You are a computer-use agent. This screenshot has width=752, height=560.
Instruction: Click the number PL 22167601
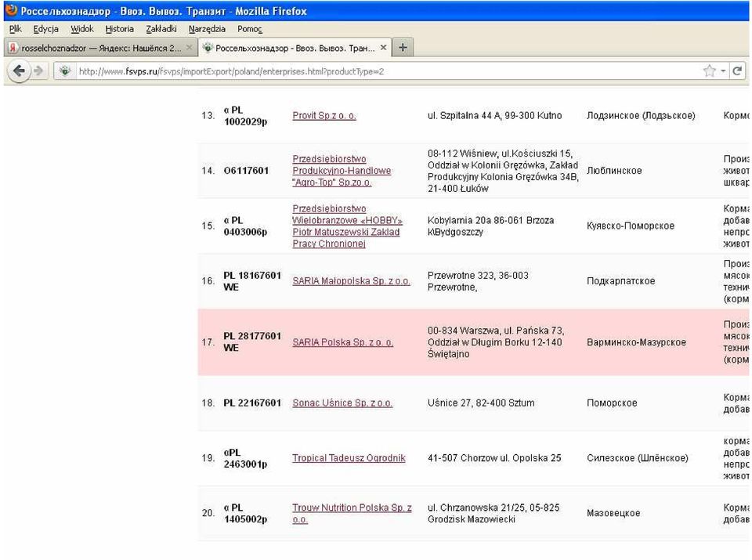[252, 403]
